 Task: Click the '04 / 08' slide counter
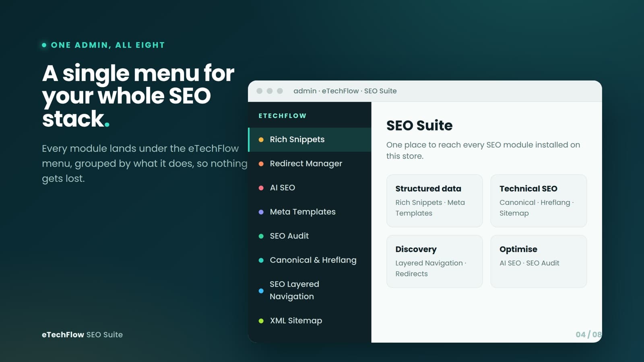pos(588,335)
